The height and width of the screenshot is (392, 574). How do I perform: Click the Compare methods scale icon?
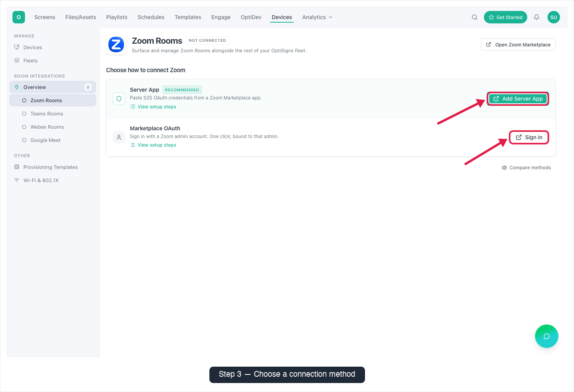(504, 168)
